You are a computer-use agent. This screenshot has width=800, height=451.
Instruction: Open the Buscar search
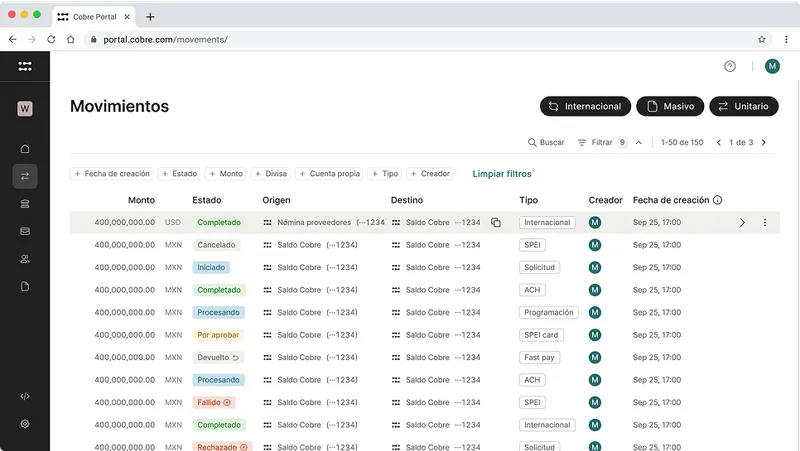click(x=545, y=142)
